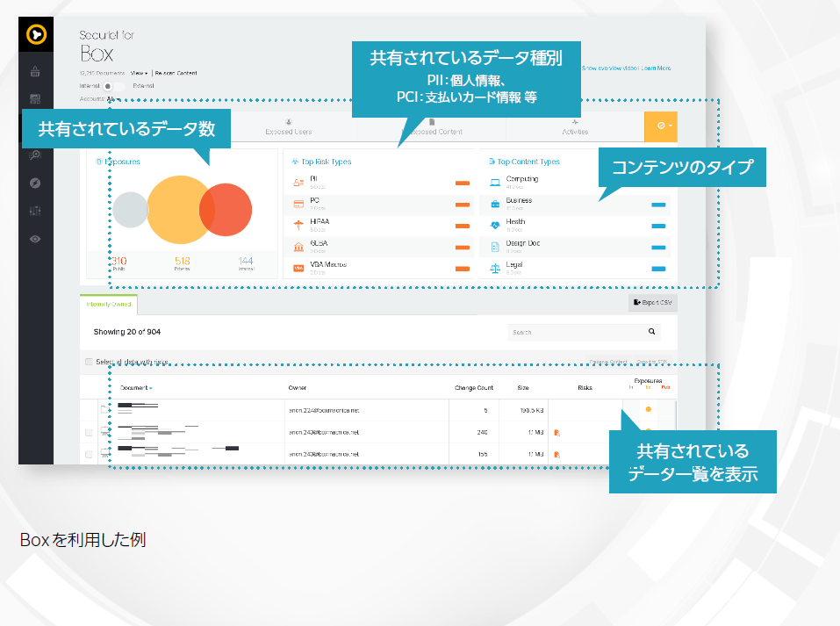This screenshot has height=626, width=840.
Task: Click the orange bar in the PII row
Action: click(x=463, y=183)
